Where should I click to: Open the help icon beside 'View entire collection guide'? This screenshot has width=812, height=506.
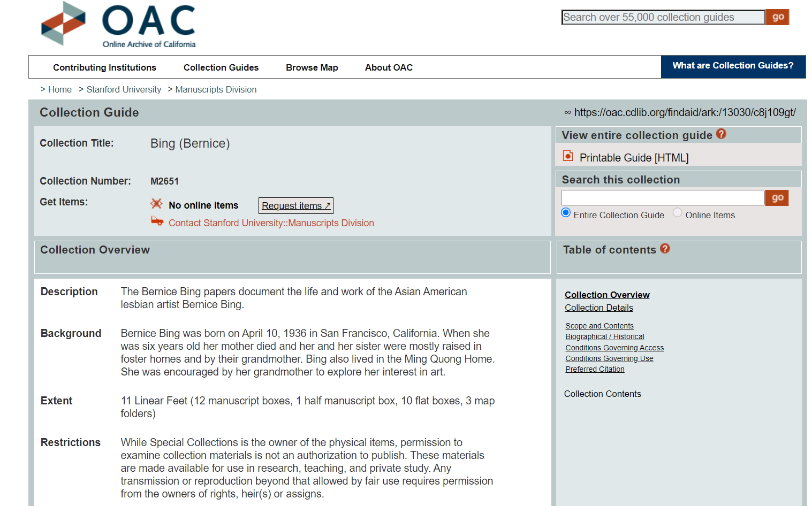[721, 134]
